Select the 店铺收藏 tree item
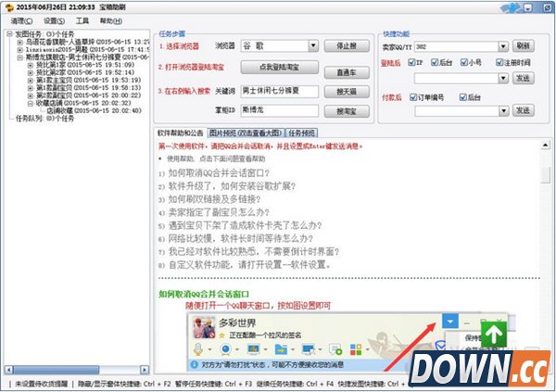Screen dimensions: 556x392 point(94,110)
